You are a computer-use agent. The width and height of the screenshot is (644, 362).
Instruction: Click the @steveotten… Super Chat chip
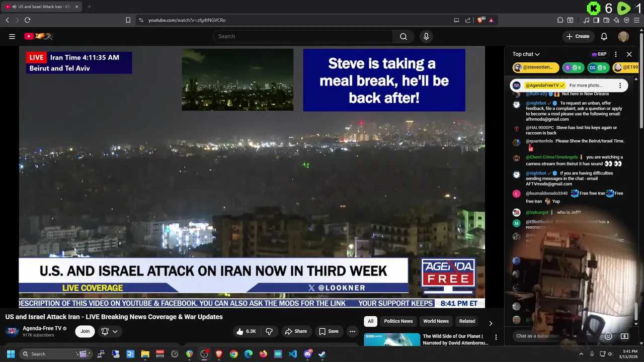536,67
